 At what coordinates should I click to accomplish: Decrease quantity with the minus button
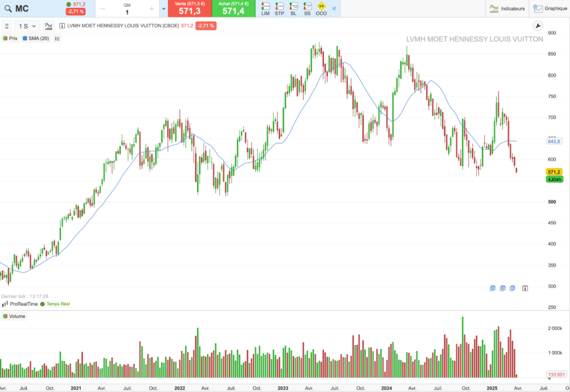[103, 9]
